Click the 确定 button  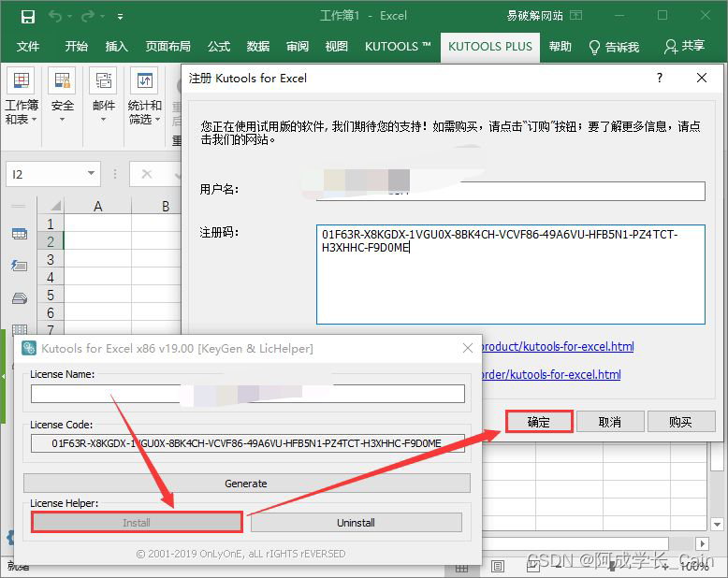tap(539, 422)
